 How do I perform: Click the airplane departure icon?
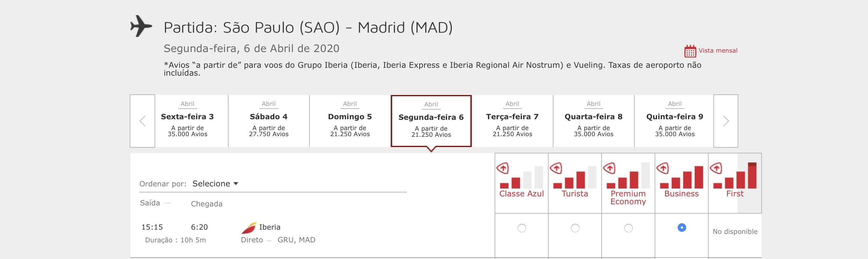point(141,26)
